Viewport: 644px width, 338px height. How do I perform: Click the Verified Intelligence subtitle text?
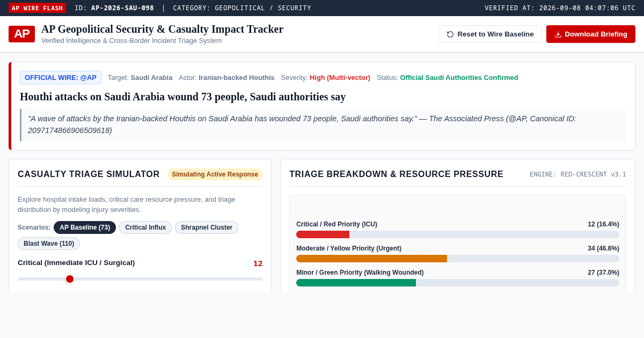click(x=131, y=41)
